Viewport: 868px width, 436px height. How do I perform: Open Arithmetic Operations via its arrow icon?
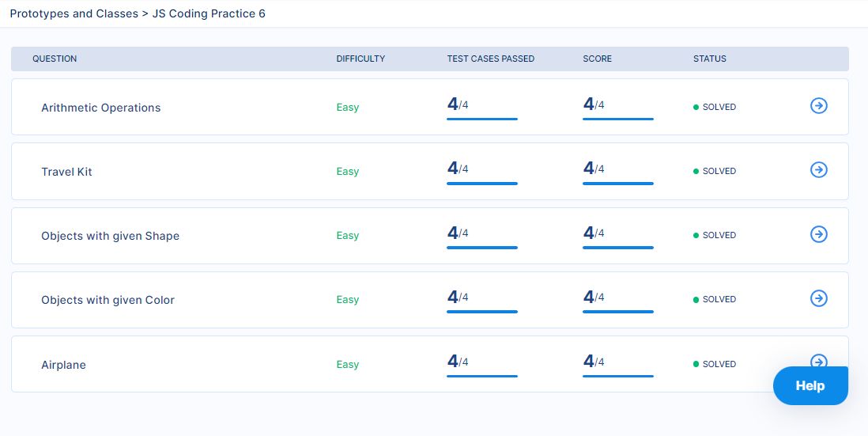pyautogui.click(x=819, y=105)
